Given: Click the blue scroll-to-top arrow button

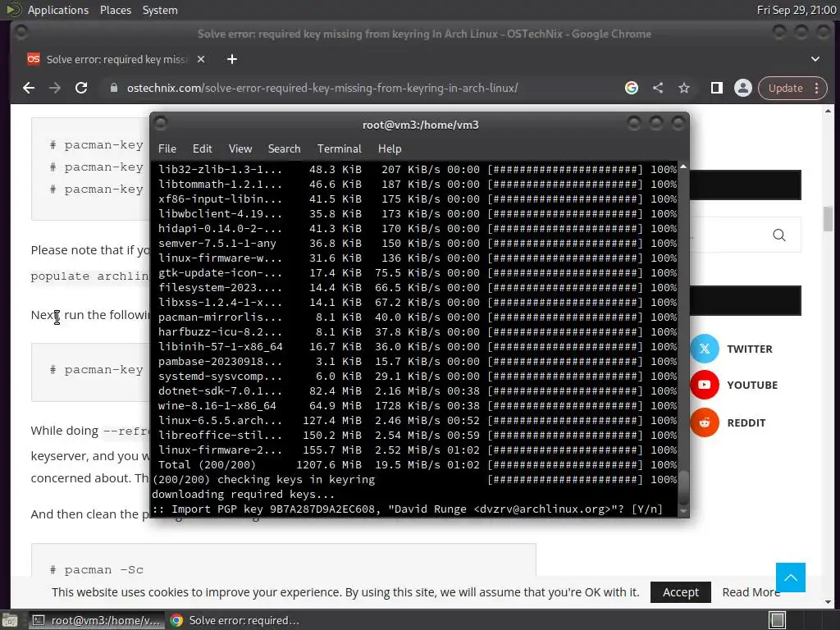Looking at the screenshot, I should (x=791, y=577).
